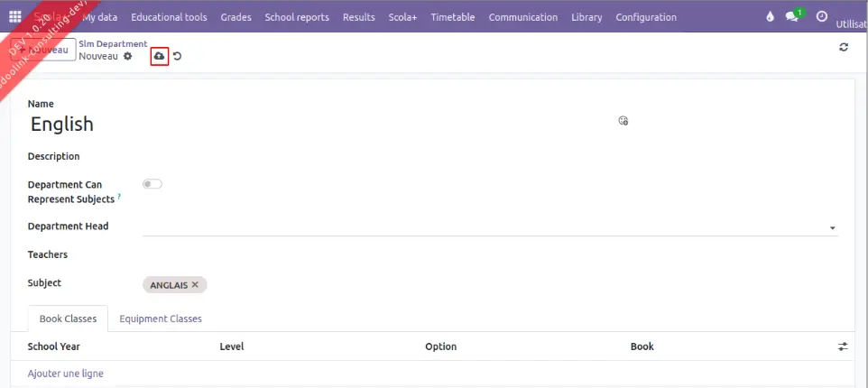The height and width of the screenshot is (388, 868).
Task: Enable Department Can Represent Subjects toggle
Action: pyautogui.click(x=152, y=184)
